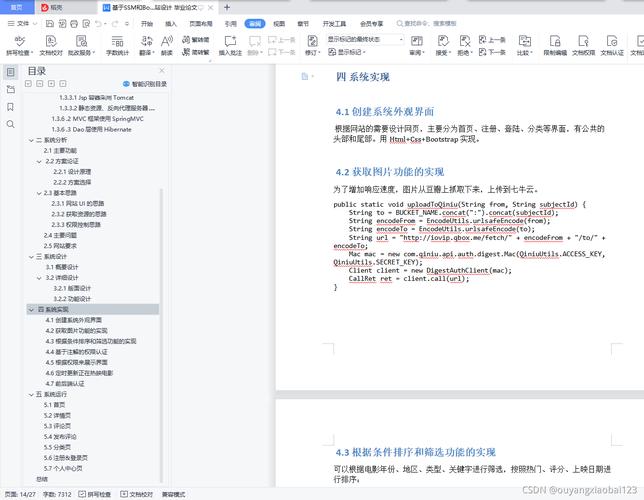
Task: Switch to the 视图 (View) tab
Action: click(279, 24)
